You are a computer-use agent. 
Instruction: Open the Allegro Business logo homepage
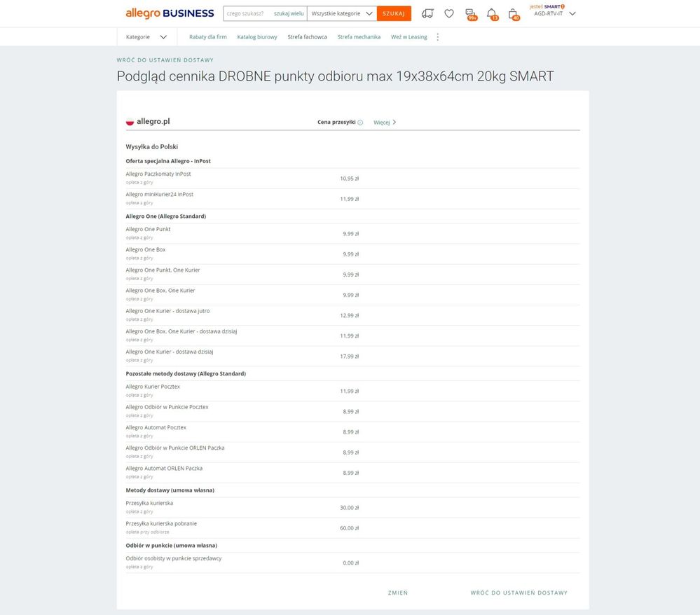(170, 13)
